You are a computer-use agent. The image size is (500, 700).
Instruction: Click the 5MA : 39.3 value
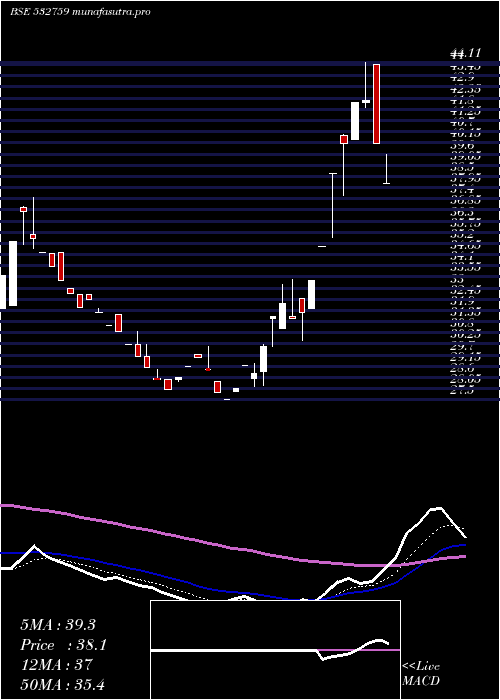58,625
